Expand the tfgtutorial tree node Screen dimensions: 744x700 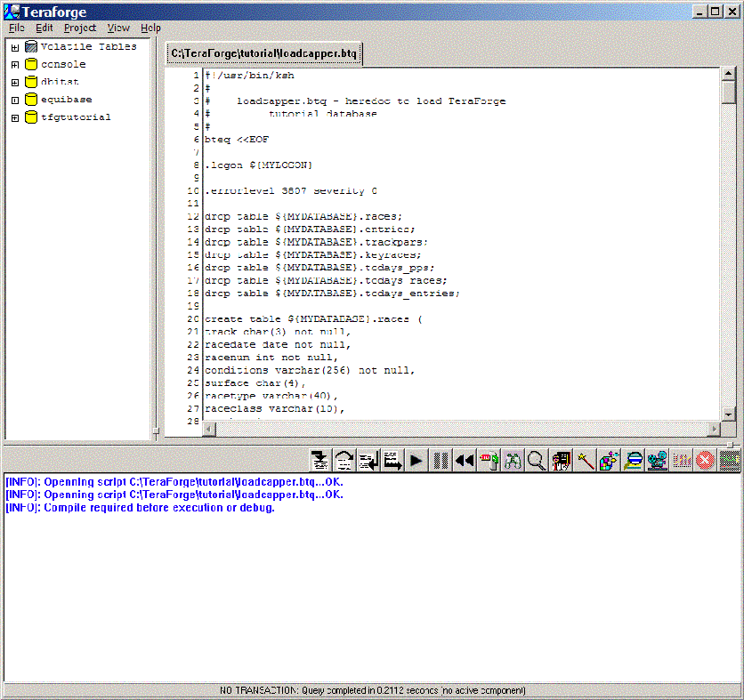(15, 118)
